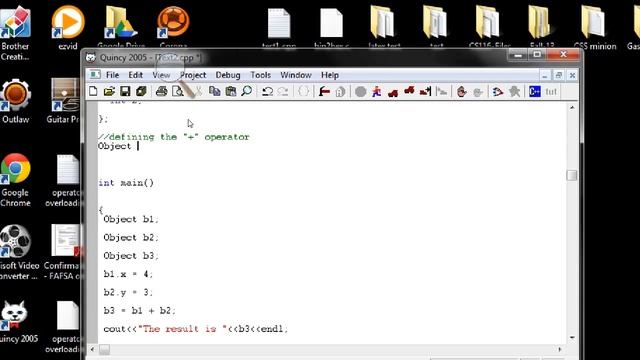640x360 pixels.
Task: Click the tut toolbar button
Action: point(551,91)
